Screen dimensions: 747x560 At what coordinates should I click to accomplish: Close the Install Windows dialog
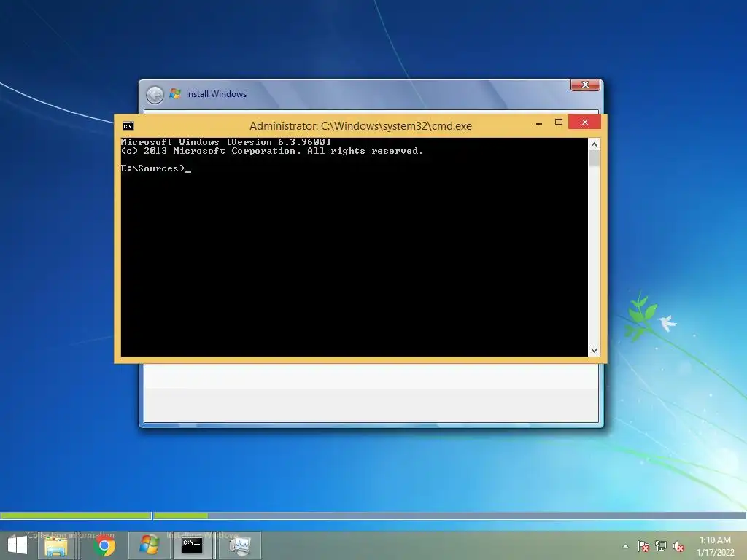[x=585, y=85]
